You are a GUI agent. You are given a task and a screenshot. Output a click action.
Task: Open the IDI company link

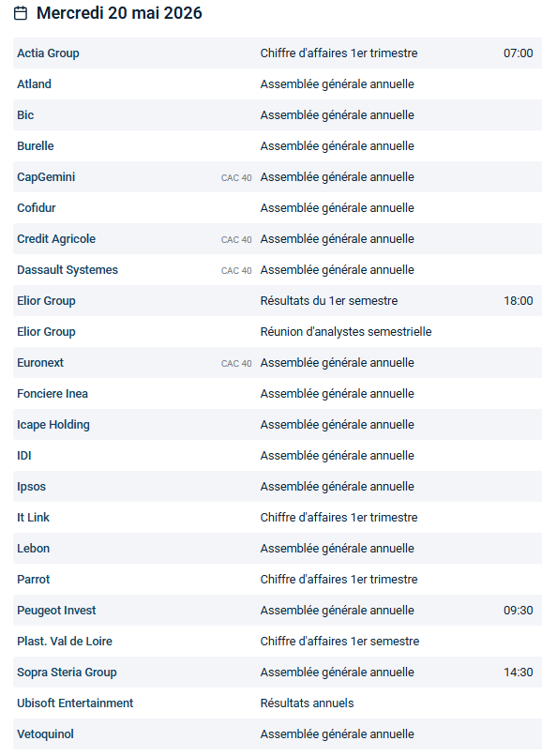pyautogui.click(x=24, y=456)
